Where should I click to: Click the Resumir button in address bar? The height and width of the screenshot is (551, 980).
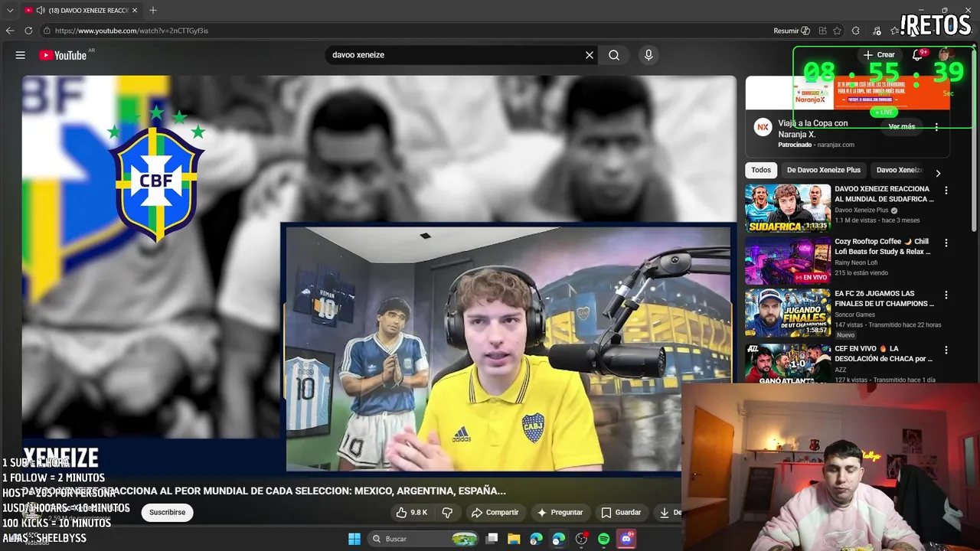[x=792, y=31]
